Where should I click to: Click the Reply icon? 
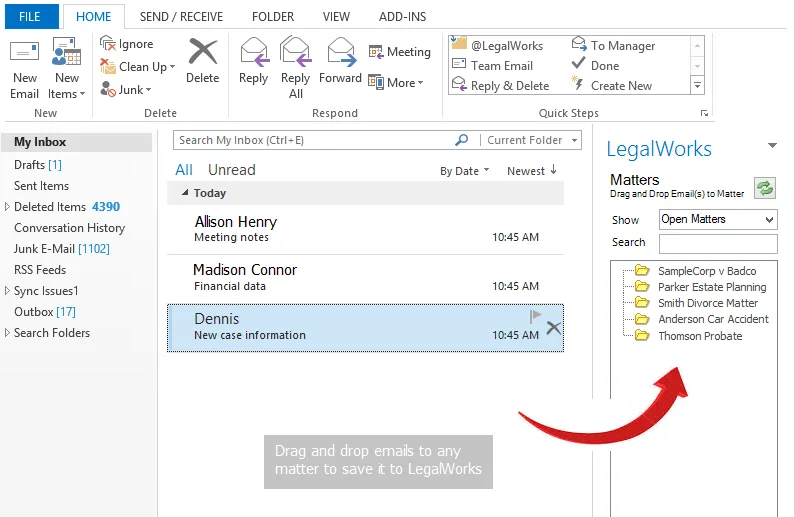click(254, 52)
